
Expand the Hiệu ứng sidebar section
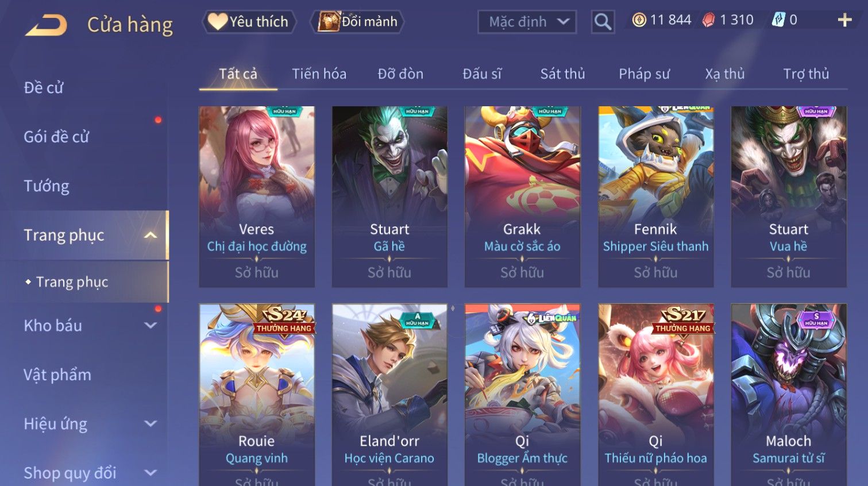point(151,424)
